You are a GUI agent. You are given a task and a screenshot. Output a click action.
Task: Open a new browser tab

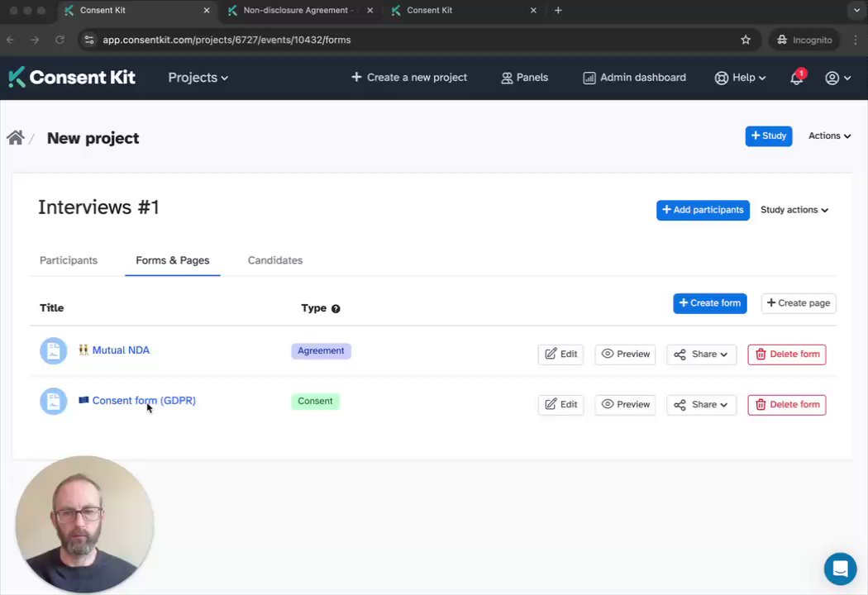click(x=558, y=11)
